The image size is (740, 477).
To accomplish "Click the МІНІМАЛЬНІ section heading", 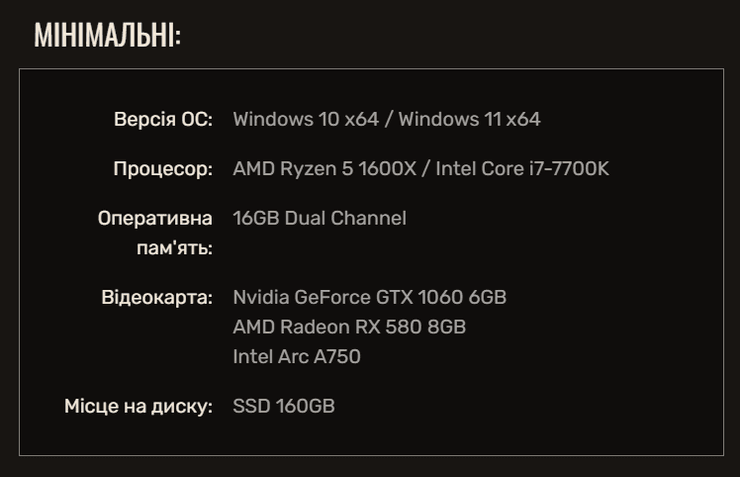I will (107, 36).
